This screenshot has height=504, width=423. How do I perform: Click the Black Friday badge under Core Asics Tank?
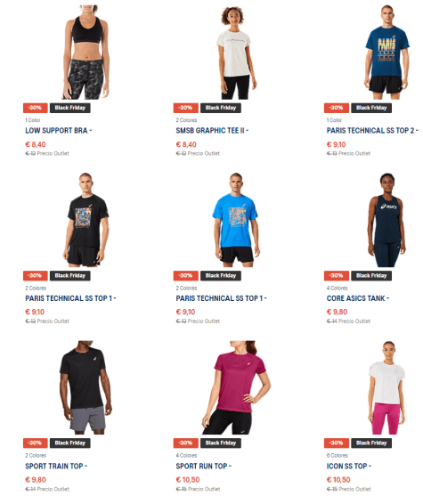(x=371, y=275)
